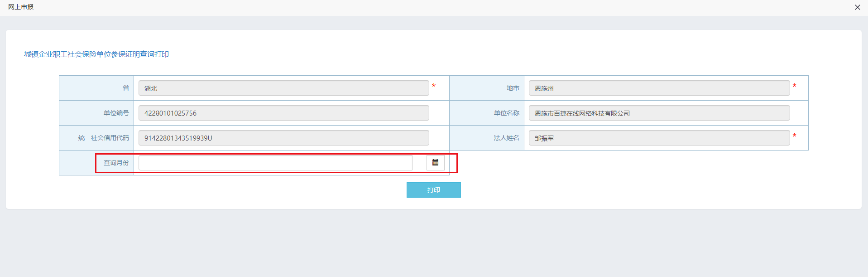Click the 法人姓名 label

tap(506, 138)
